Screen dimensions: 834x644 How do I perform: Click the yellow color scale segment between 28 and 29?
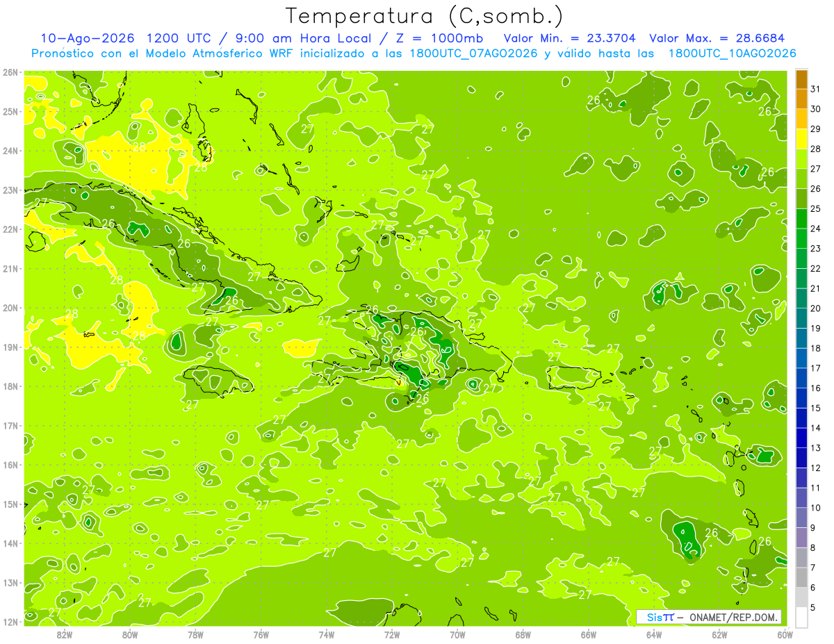click(801, 139)
